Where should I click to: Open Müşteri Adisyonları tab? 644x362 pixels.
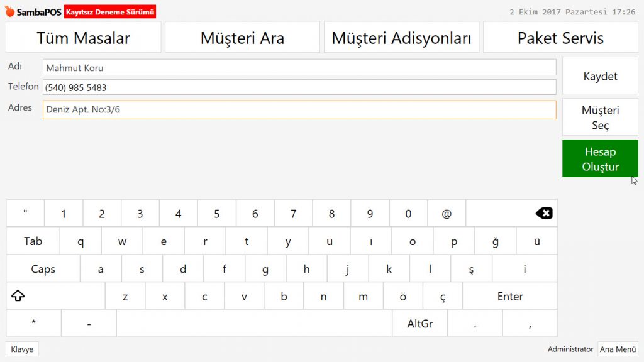pos(401,38)
